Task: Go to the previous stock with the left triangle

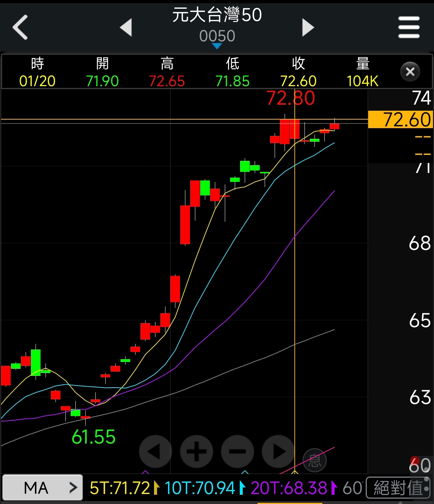Action: tap(126, 27)
